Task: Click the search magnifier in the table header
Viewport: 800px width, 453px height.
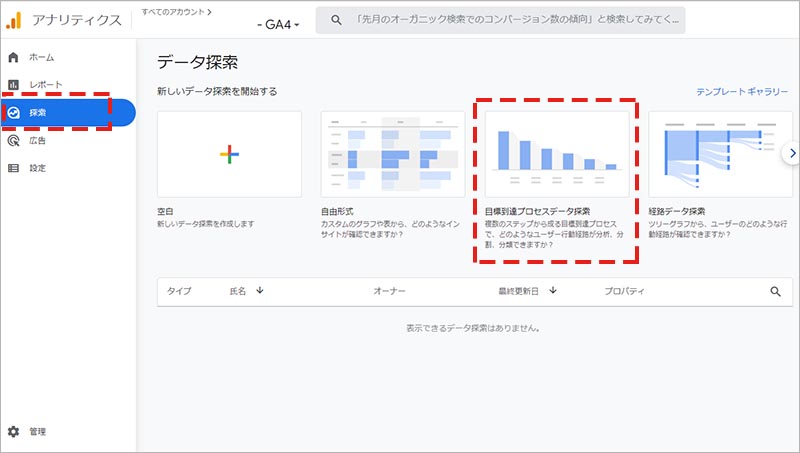Action: [775, 291]
